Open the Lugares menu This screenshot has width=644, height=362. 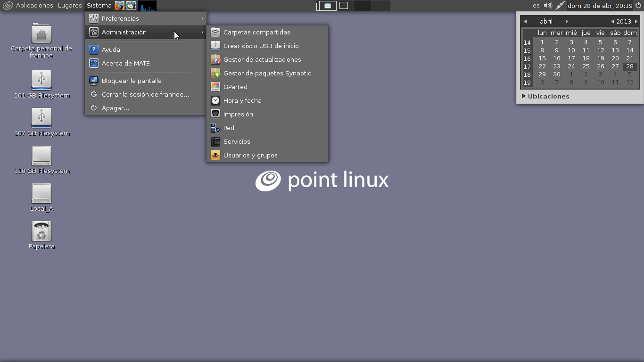[69, 6]
